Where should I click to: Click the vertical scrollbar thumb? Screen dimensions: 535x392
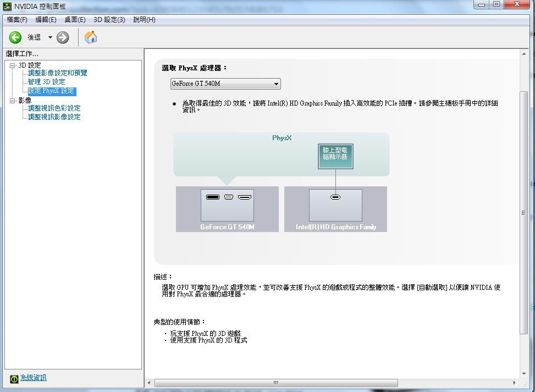point(524,213)
